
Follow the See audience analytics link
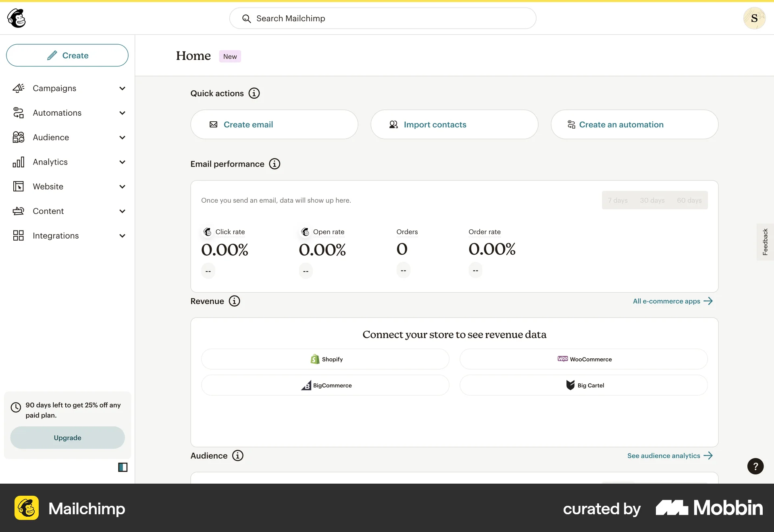(x=670, y=455)
